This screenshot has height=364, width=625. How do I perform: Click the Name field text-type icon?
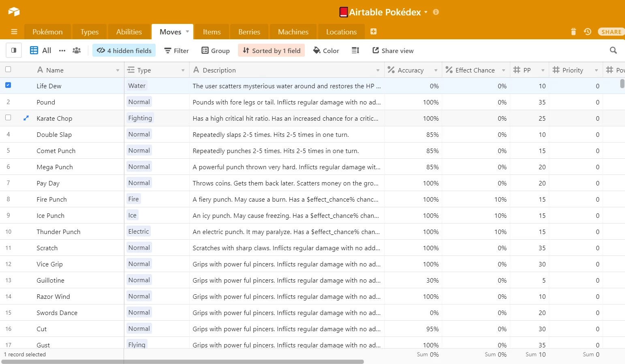(40, 70)
